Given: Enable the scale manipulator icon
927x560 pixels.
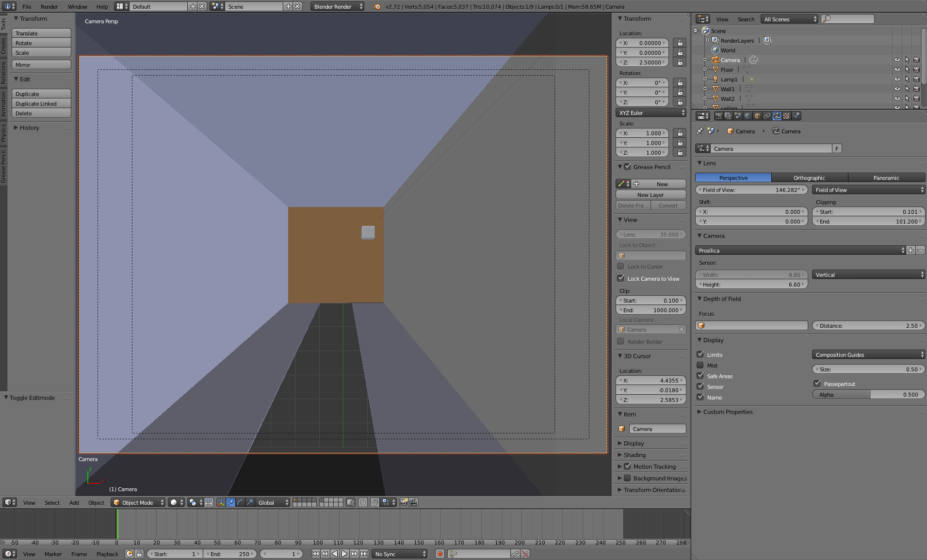Looking at the screenshot, I should [x=250, y=502].
